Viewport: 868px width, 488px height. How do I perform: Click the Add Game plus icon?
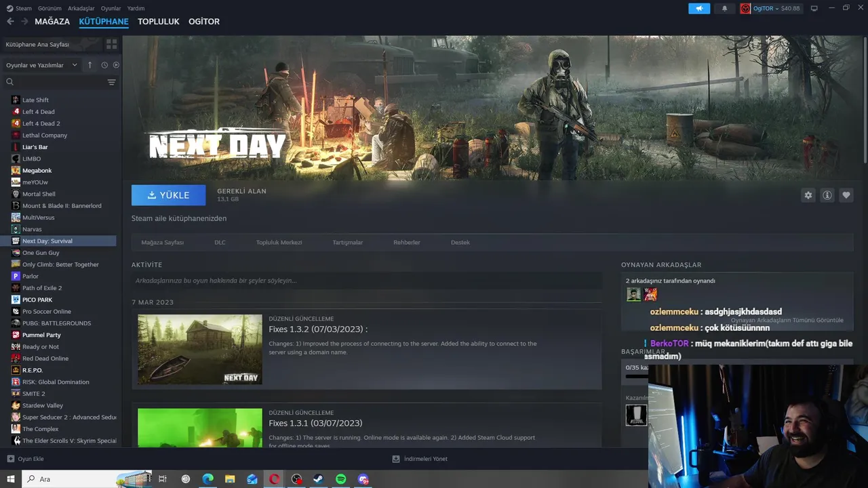coord(10,459)
